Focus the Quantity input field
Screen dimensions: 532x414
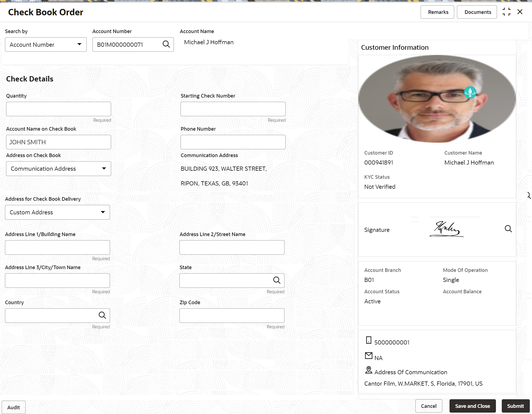click(59, 109)
